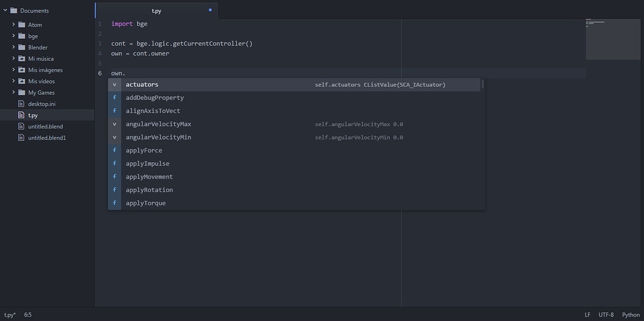Choose the alignAxisToVect suggestion
This screenshot has height=321, width=644.
pos(153,111)
